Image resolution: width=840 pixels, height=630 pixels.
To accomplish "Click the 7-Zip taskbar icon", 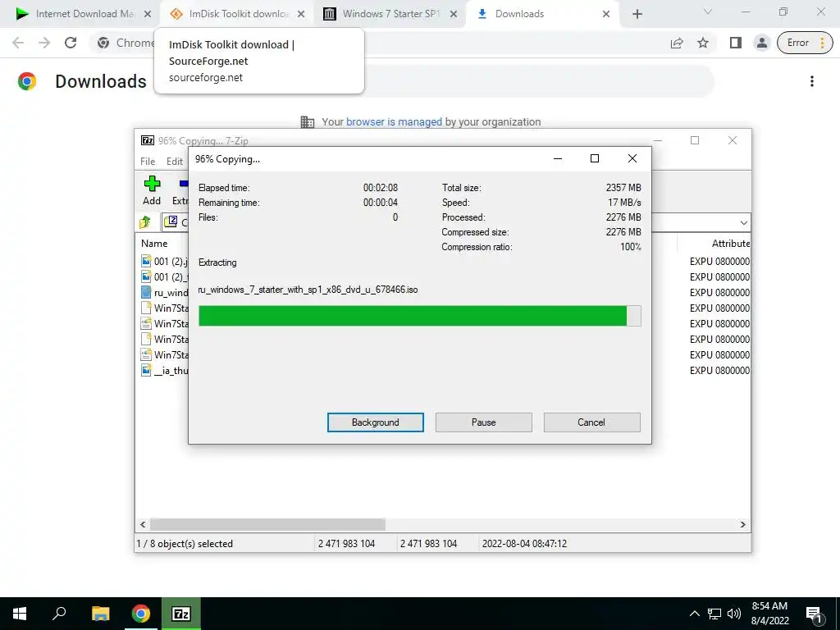I will point(181,614).
